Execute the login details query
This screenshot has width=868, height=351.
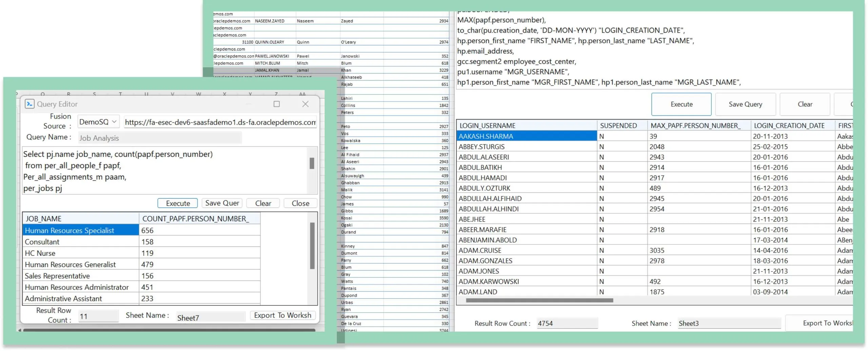(x=681, y=104)
